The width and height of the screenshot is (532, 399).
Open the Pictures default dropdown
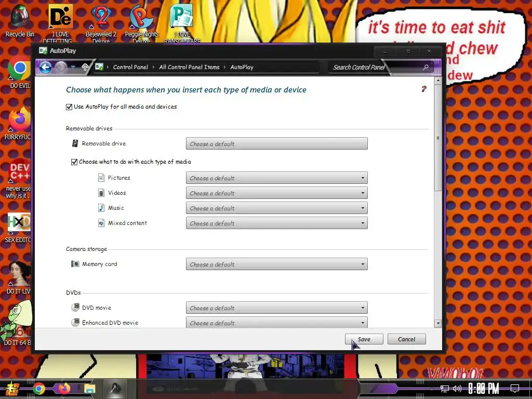pyautogui.click(x=276, y=178)
